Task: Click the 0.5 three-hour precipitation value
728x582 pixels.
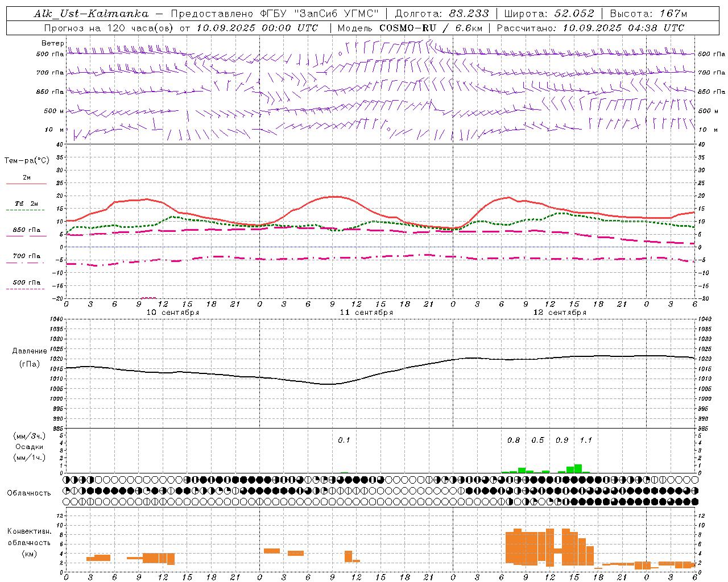Action: 537,440
